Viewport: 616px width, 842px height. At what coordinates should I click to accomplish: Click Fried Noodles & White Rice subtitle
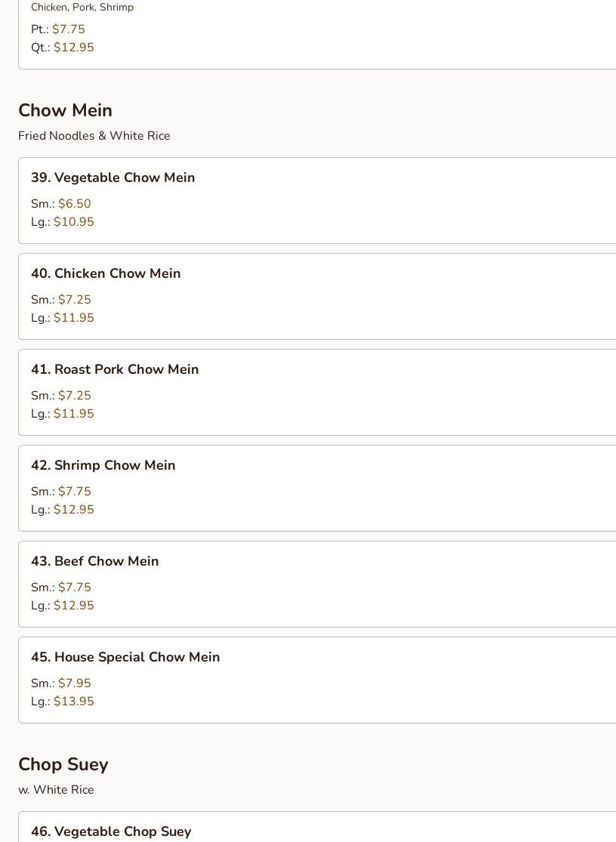94,136
